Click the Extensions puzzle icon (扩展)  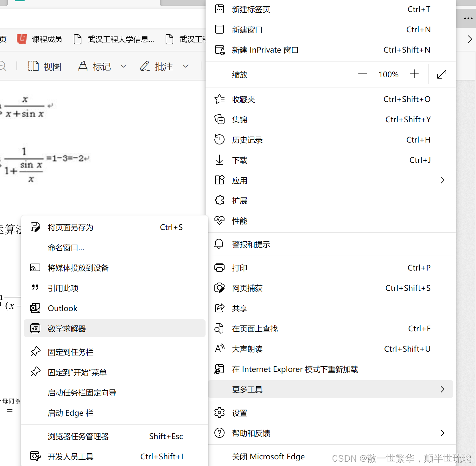219,201
